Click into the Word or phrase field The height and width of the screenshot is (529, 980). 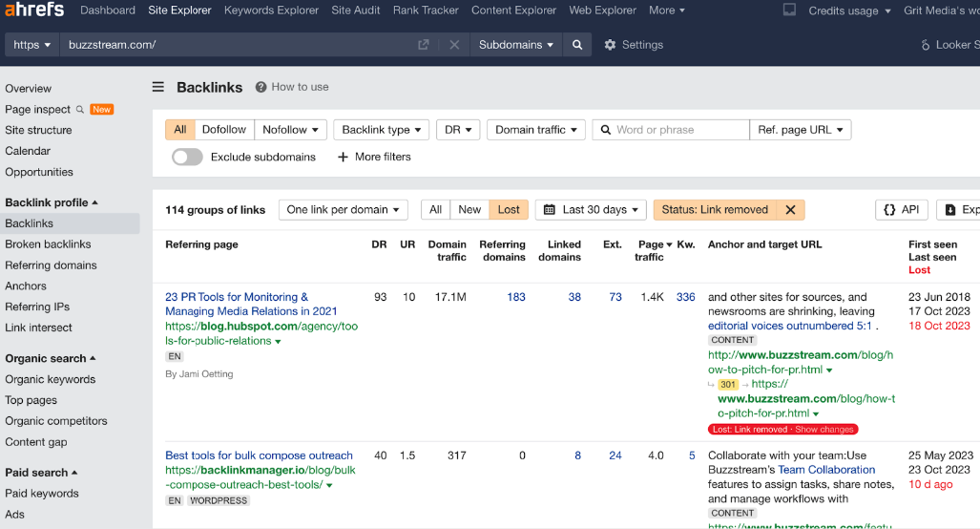coord(671,130)
